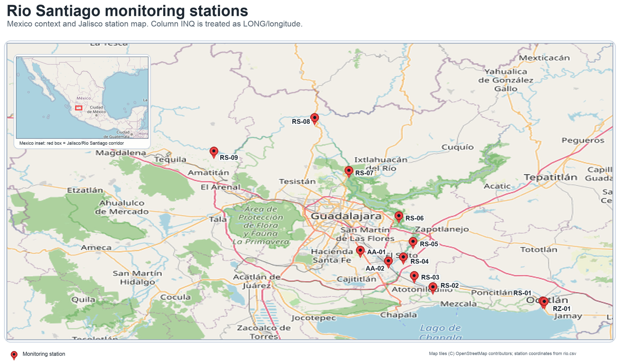619x364 pixels.
Task: Click the Tala town label
Action: point(218,219)
